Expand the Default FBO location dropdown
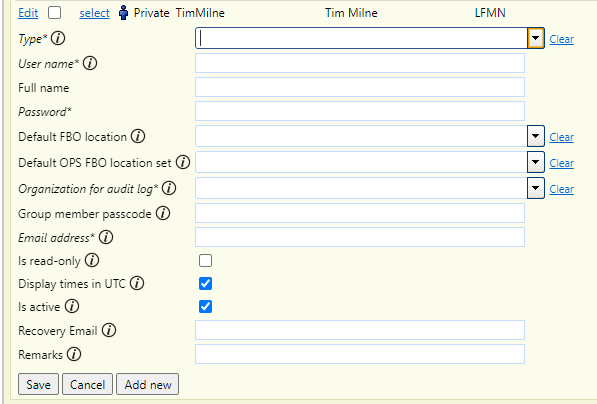Image resolution: width=597 pixels, height=404 pixels. (x=536, y=136)
